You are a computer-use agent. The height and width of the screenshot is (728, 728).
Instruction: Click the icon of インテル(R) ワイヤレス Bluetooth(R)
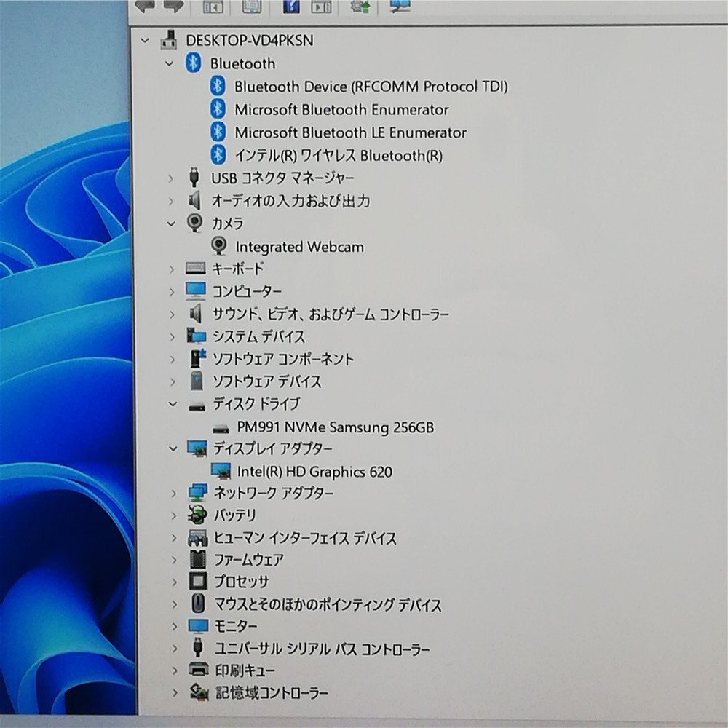(x=218, y=154)
